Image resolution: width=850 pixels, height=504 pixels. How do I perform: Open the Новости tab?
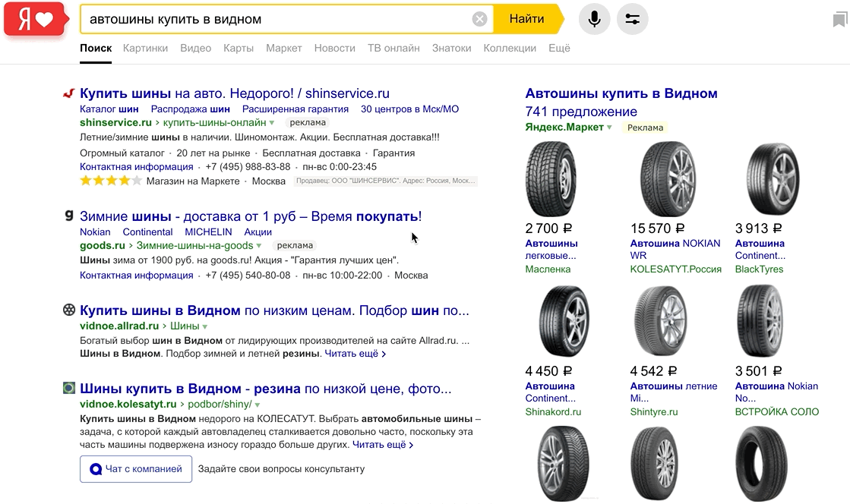[334, 49]
